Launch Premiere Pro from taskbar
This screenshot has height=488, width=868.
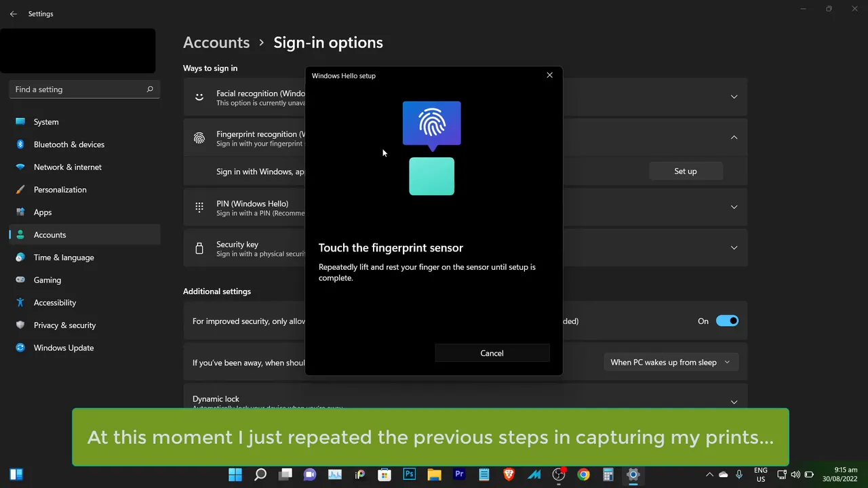[459, 474]
